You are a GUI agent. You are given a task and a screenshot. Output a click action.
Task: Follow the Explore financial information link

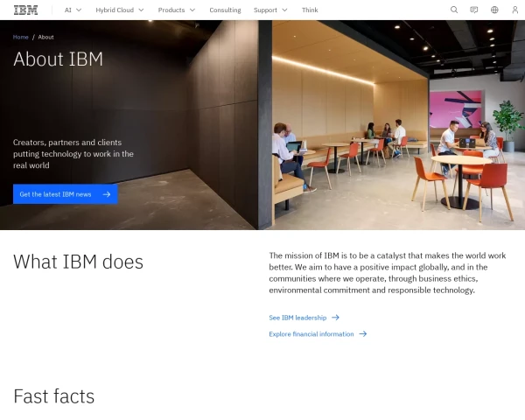pos(318,334)
